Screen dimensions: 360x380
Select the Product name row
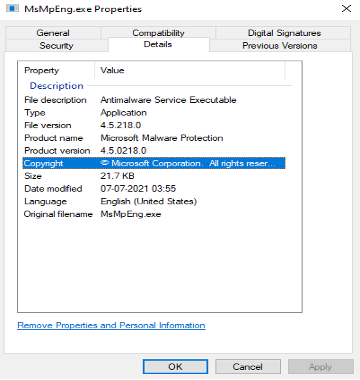point(154,138)
